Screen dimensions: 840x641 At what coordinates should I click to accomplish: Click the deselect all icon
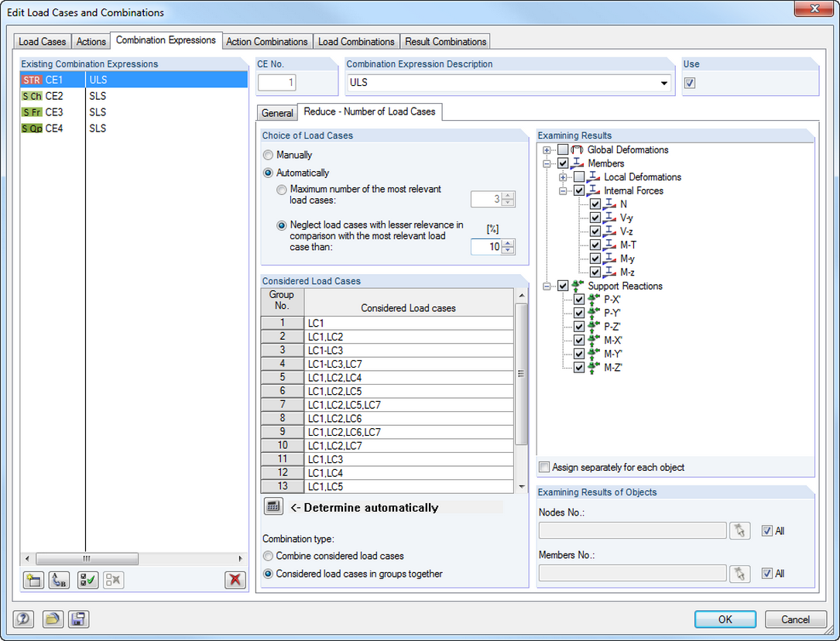pos(113,580)
